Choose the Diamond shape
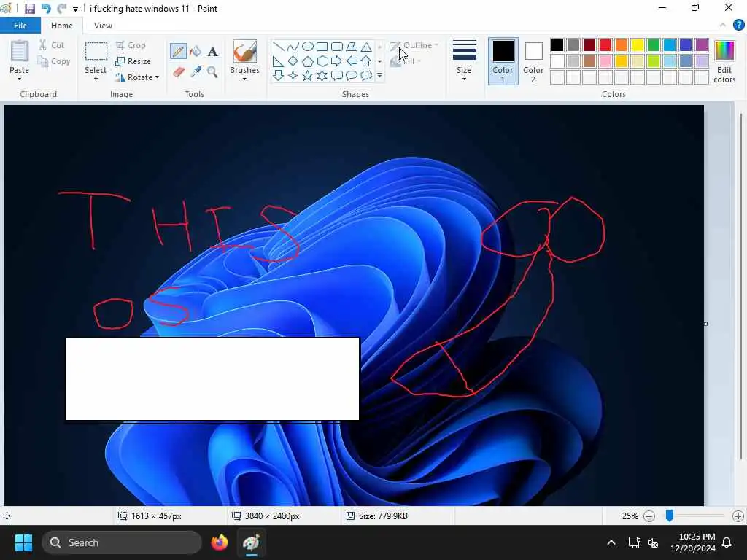Viewport: 747px width, 560px height. pyautogui.click(x=293, y=61)
